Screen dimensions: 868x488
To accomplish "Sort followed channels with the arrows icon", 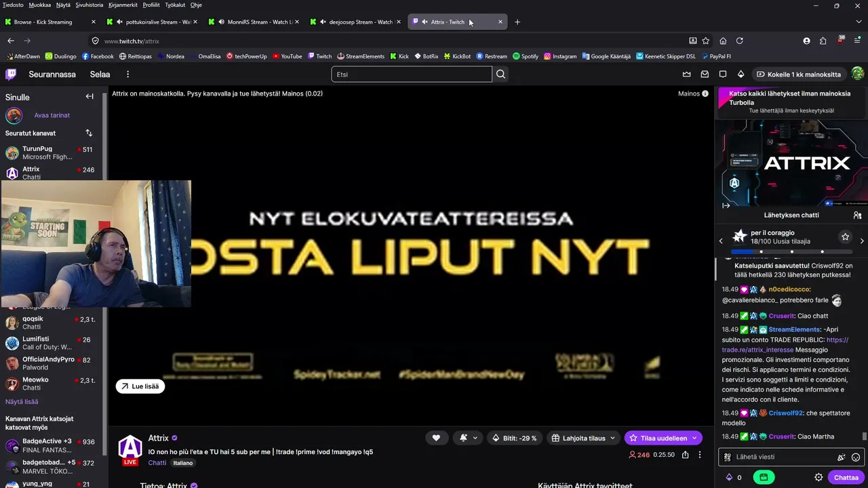I will coord(89,133).
